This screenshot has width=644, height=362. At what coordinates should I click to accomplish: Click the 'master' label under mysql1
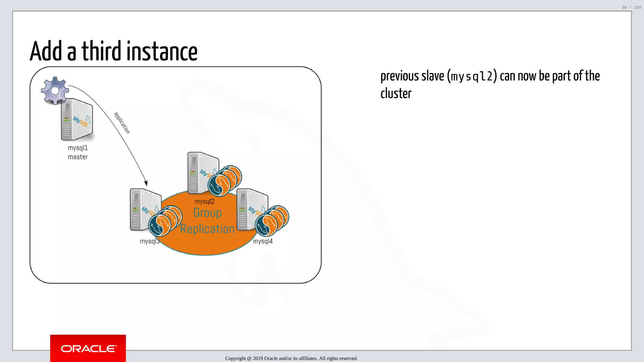tap(78, 157)
